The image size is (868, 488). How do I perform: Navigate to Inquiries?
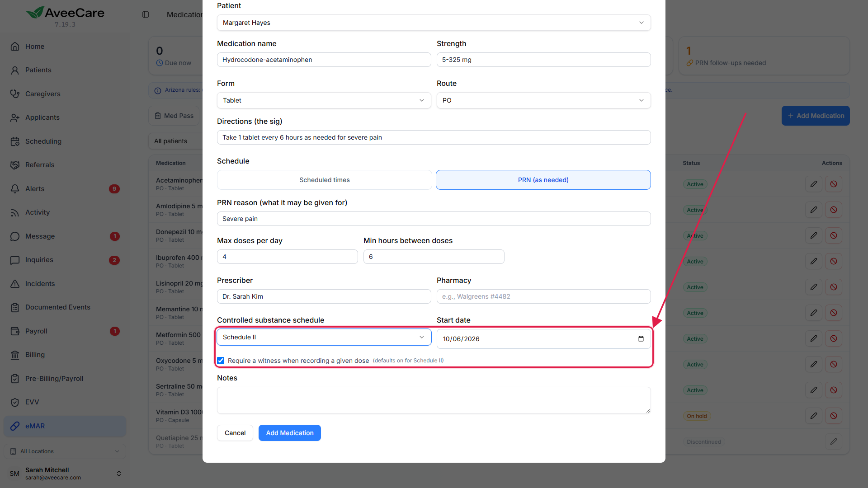pyautogui.click(x=65, y=260)
